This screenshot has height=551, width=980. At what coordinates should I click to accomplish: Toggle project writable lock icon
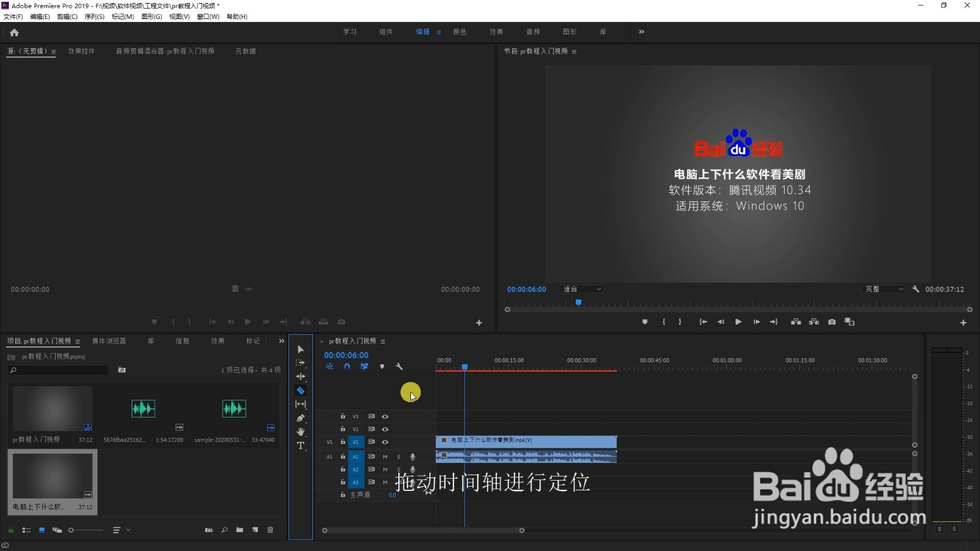click(x=10, y=530)
